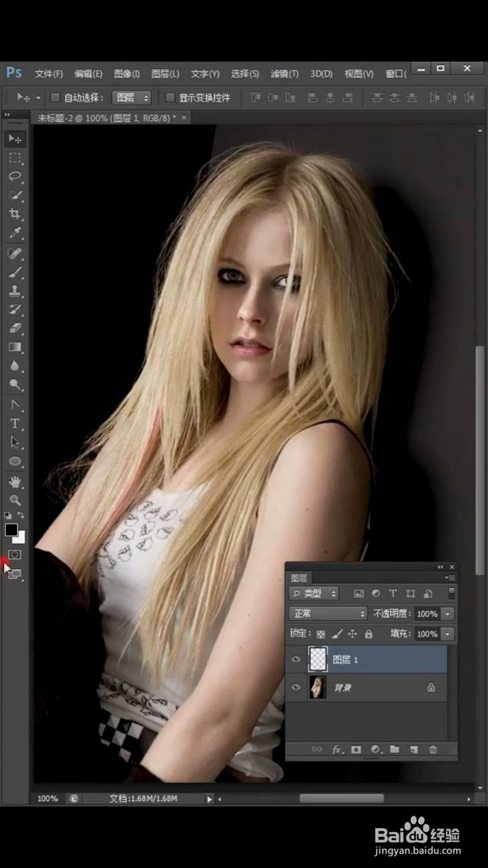Screen dimensions: 488x868
Task: Reset default foreground and background colors
Action: pyautogui.click(x=8, y=516)
